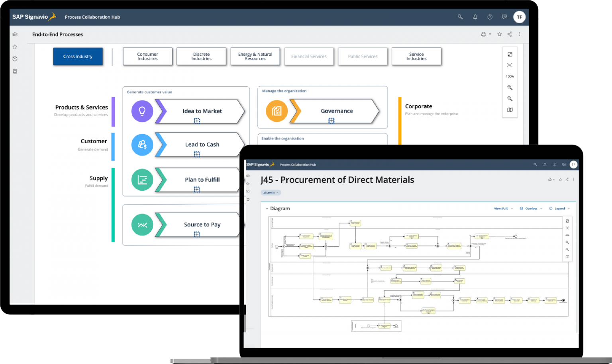The image size is (612, 364).
Task: Print the End-to-End Processes view
Action: coord(484,34)
